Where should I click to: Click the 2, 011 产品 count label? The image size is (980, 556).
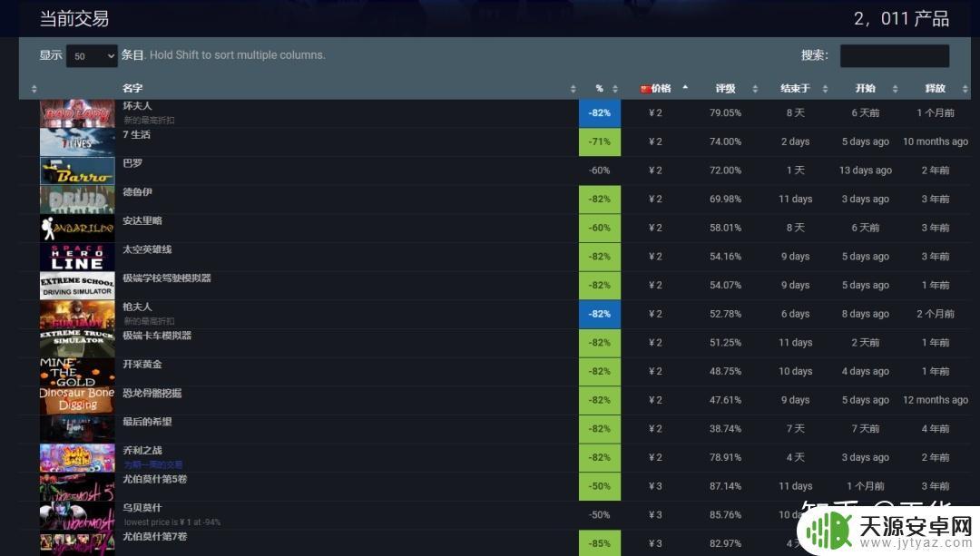[x=901, y=19]
